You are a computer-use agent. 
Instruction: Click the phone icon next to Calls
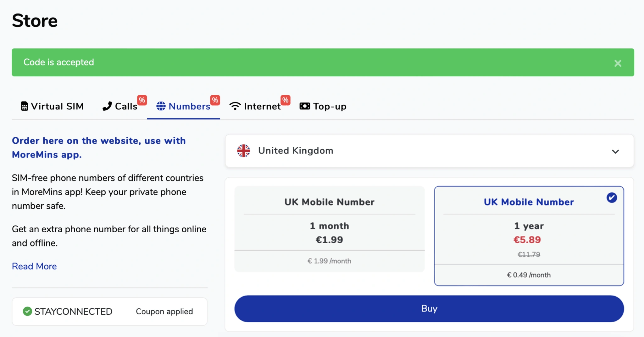coord(107,106)
